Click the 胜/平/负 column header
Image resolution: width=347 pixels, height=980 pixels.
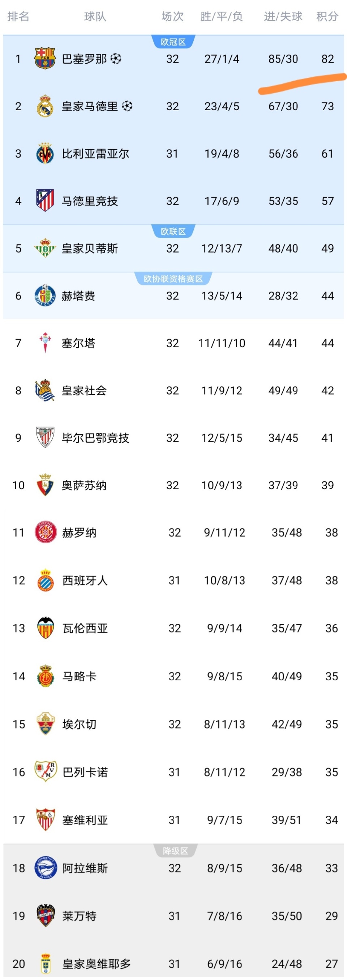[222, 16]
